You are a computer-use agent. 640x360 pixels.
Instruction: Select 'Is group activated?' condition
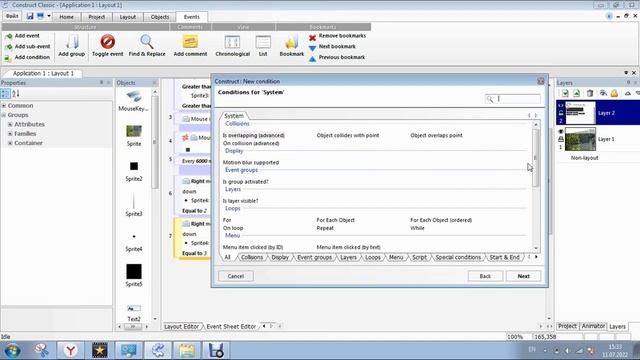[x=245, y=182]
